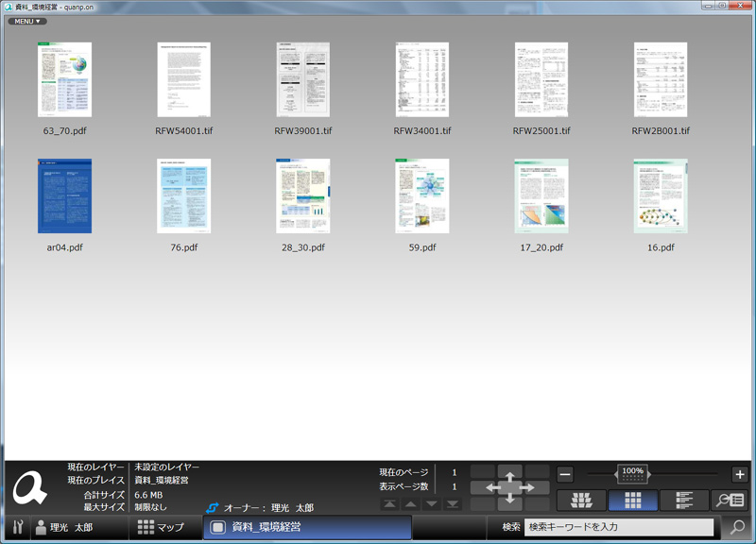Open the tools wrench settings icon
This screenshot has height=544, width=756.
16,528
